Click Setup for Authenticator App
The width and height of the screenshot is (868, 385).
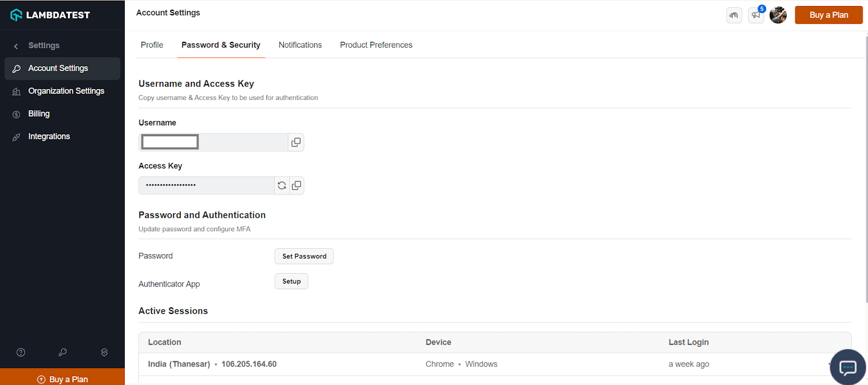coord(291,281)
